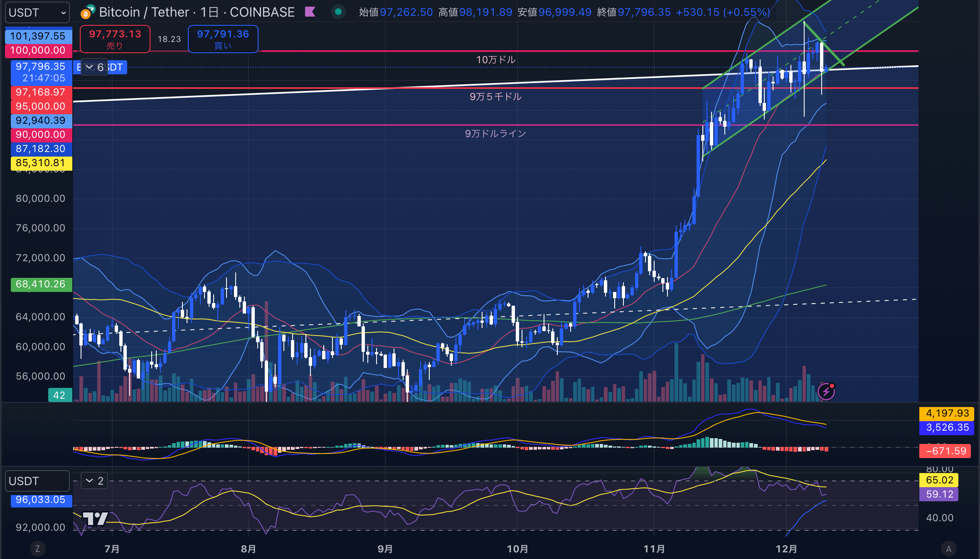
Task: Click the 80,000.00 axis price
Action: point(40,199)
